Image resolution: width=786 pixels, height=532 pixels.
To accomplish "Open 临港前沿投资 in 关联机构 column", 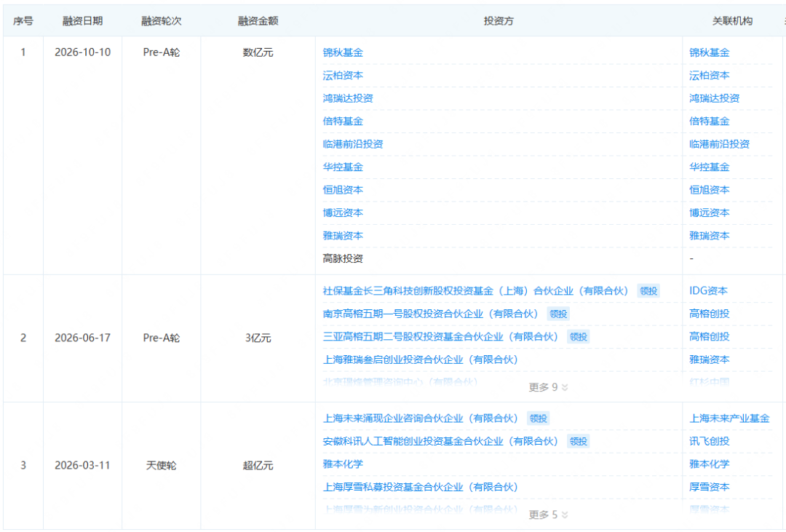I will coord(719,144).
